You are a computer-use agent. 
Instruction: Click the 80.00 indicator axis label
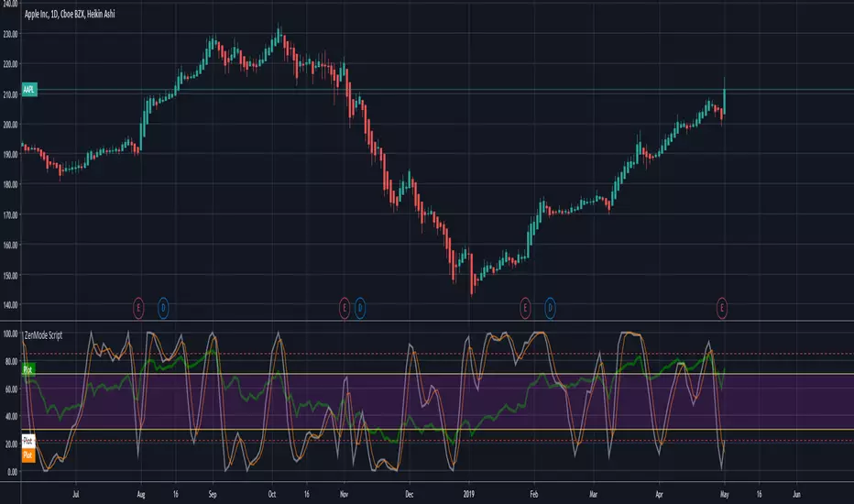(11, 361)
